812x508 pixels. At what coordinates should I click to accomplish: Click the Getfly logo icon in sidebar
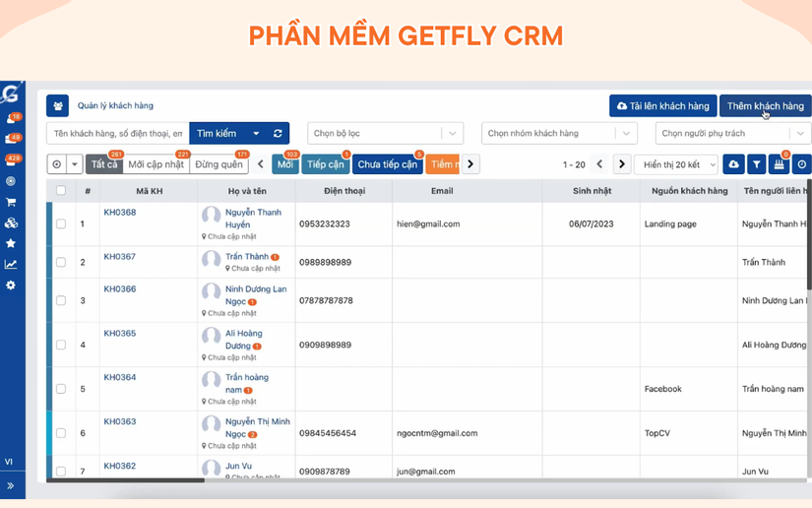10,94
